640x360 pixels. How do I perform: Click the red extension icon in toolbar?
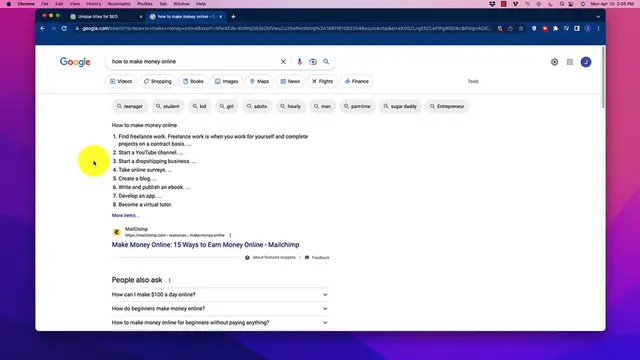point(545,29)
